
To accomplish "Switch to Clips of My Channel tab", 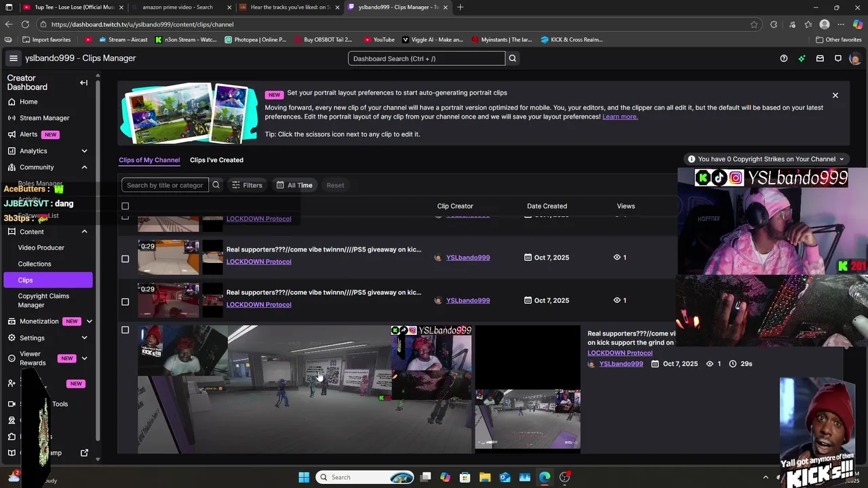I will click(x=149, y=160).
